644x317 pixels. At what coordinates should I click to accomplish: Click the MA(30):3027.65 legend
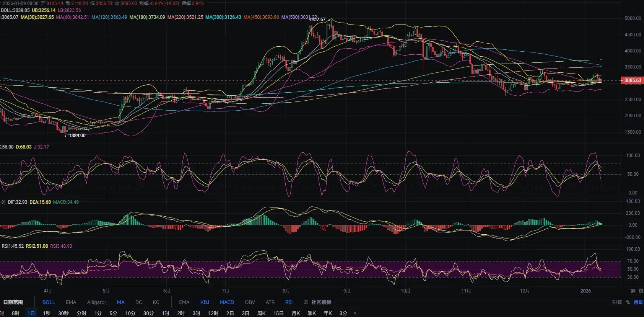37,17
